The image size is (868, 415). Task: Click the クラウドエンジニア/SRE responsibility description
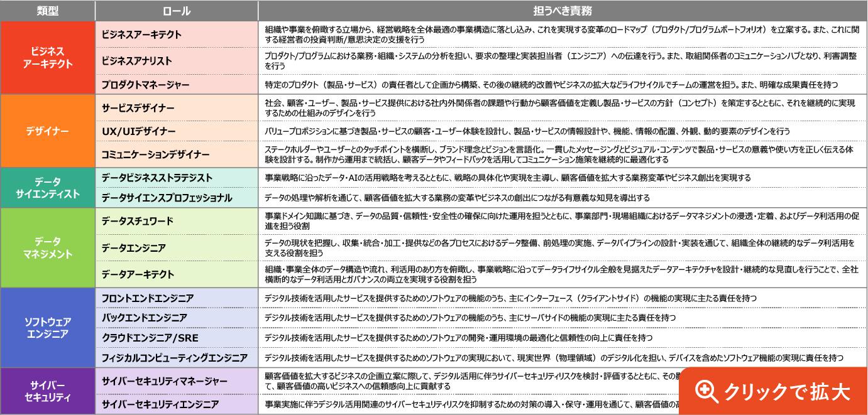pos(563,338)
